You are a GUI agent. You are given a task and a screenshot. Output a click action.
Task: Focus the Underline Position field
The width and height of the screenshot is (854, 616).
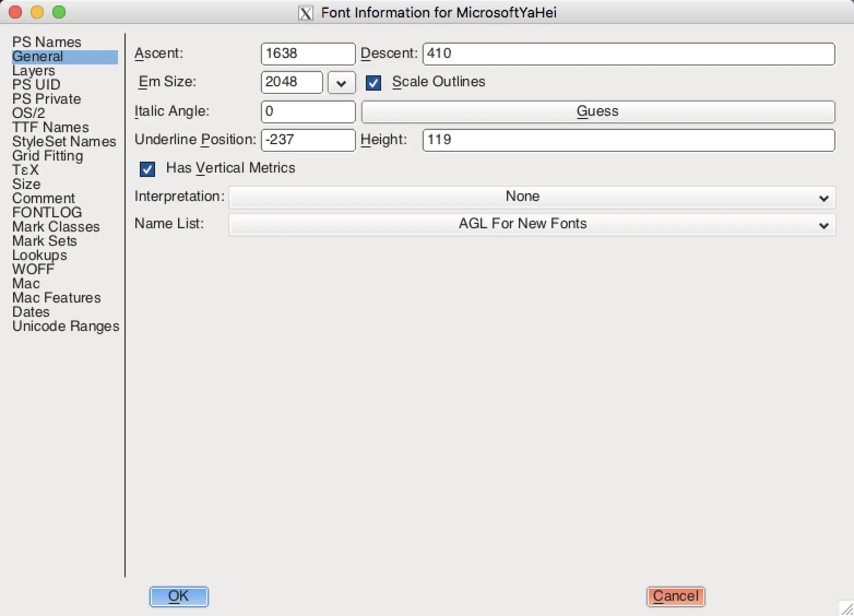[308, 140]
